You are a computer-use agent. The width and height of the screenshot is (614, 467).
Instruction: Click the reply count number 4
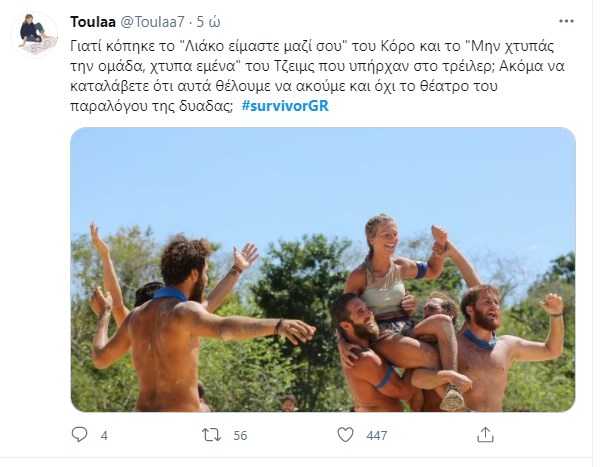click(104, 436)
